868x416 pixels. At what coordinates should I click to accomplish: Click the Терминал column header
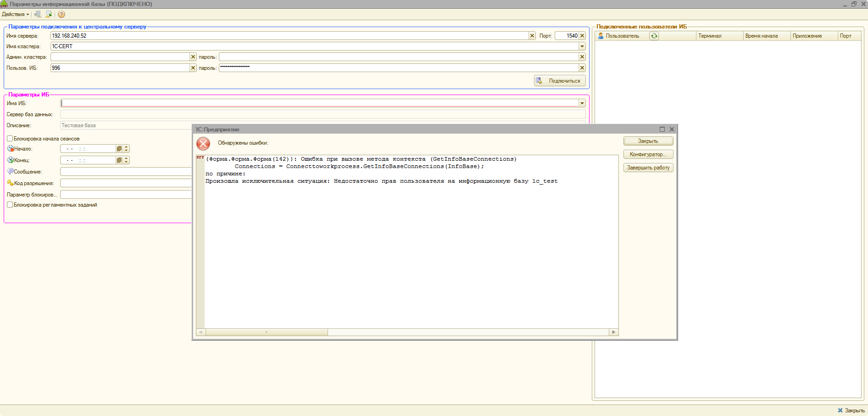[x=719, y=36]
